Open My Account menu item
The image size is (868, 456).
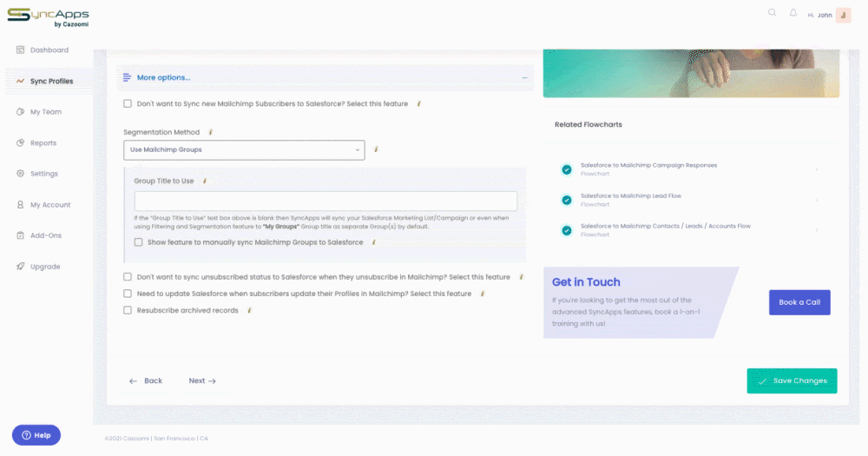(x=49, y=204)
